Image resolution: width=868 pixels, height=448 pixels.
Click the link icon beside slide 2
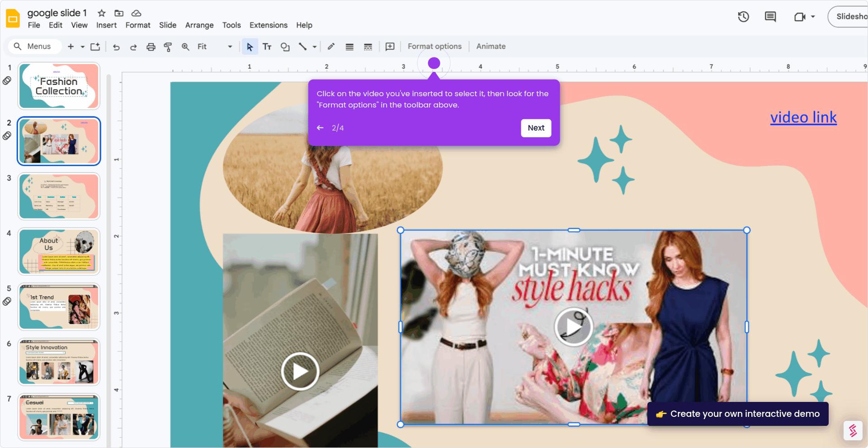(7, 136)
